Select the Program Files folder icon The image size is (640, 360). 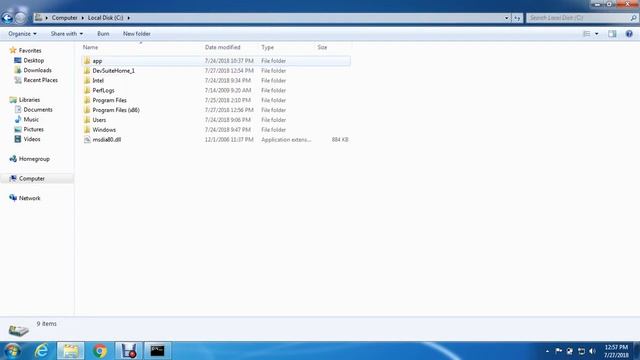(x=87, y=100)
